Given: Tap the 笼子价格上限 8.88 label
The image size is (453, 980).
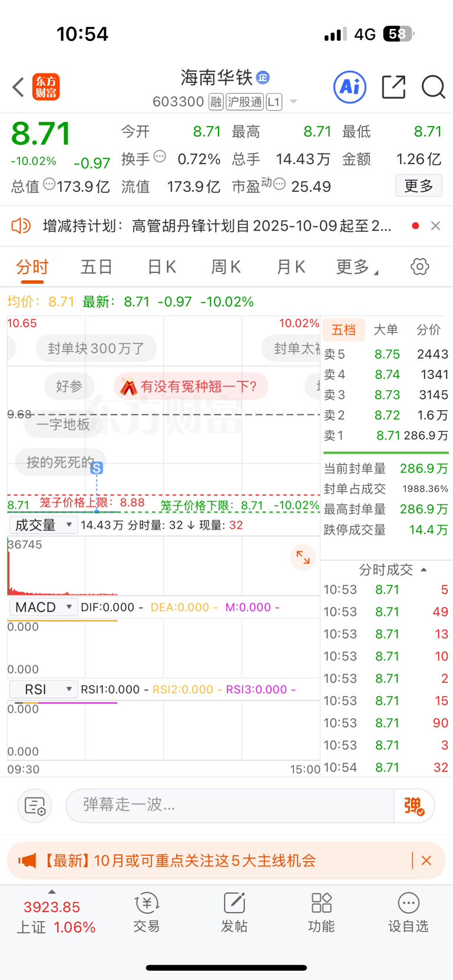Looking at the screenshot, I should pos(92,502).
